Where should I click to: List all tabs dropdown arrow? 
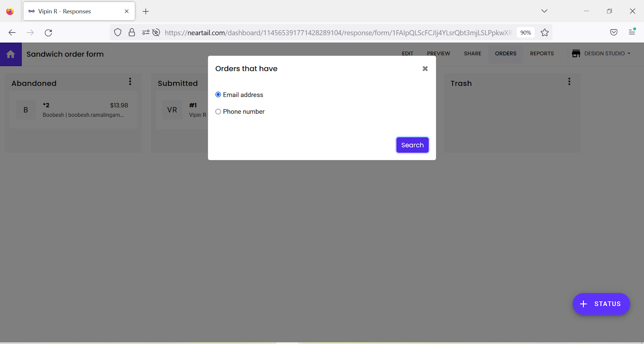click(x=544, y=11)
